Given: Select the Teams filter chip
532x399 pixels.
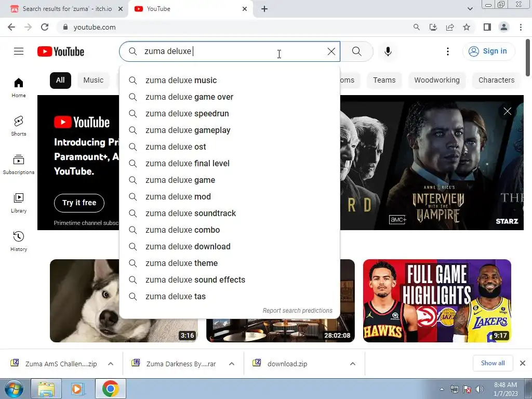Looking at the screenshot, I should 384,81.
